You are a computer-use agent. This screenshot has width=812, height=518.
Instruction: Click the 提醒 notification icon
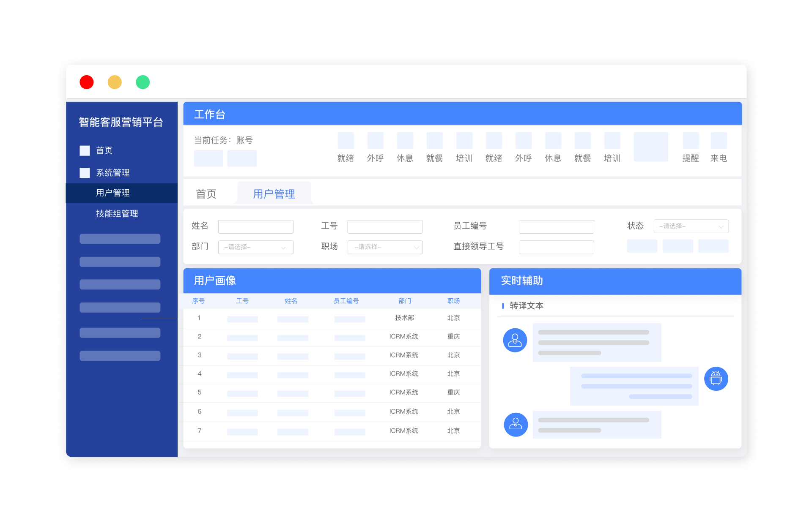(691, 140)
